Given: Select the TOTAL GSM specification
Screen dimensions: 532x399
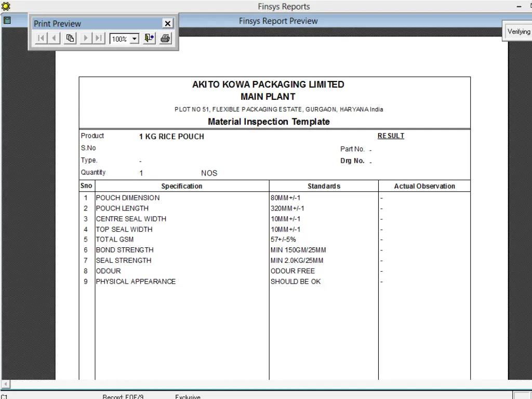Looking at the screenshot, I should (115, 240).
